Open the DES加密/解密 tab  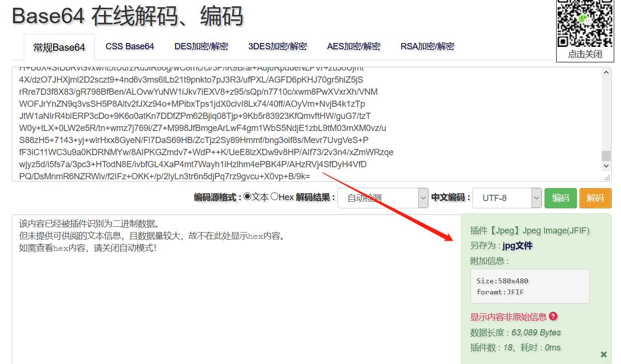[x=201, y=46]
